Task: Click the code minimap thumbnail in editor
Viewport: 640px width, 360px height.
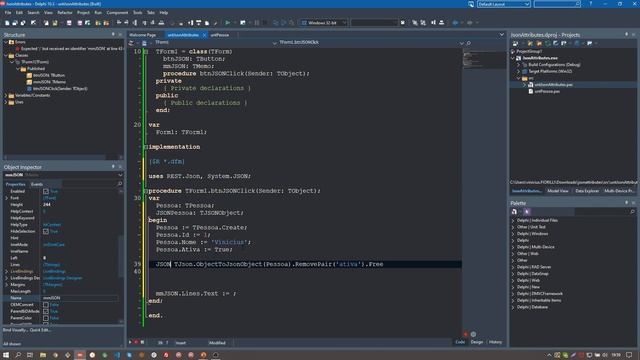Action: coord(484,59)
